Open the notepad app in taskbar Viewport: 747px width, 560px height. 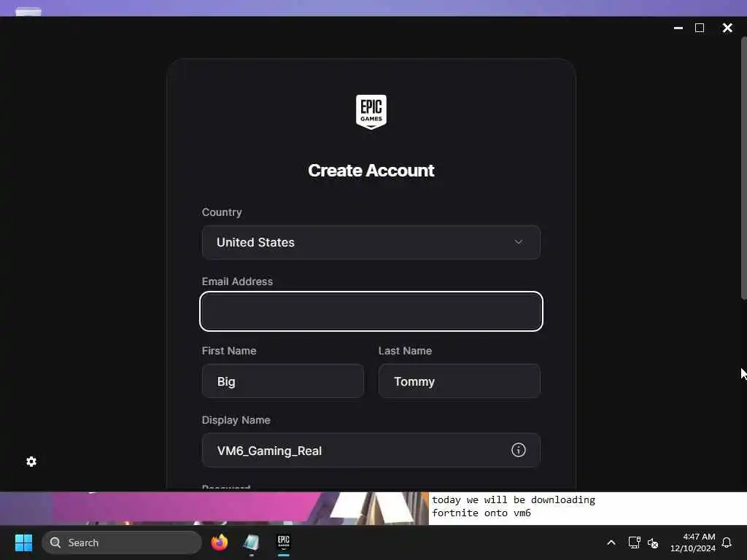point(251,542)
